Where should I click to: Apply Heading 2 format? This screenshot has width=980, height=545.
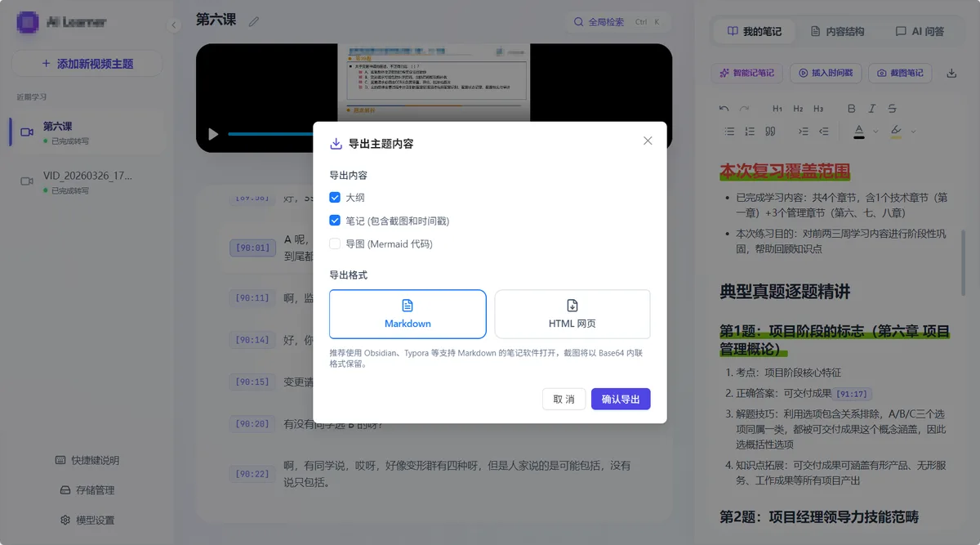[x=798, y=109]
